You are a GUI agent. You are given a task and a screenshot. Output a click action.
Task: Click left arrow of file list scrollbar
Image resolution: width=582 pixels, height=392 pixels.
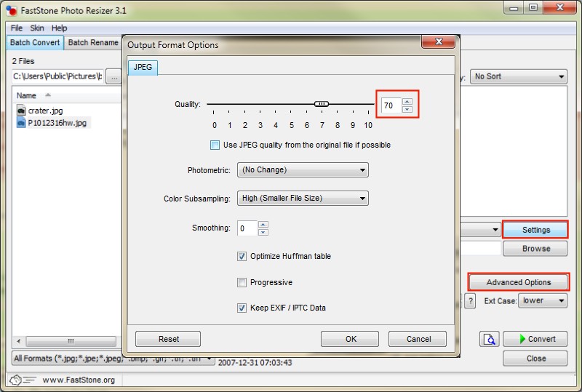tap(19, 341)
